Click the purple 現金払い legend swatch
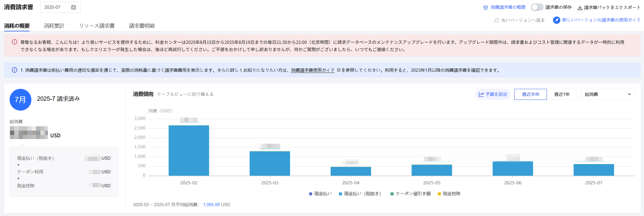This screenshot has width=644, height=216. (x=311, y=194)
